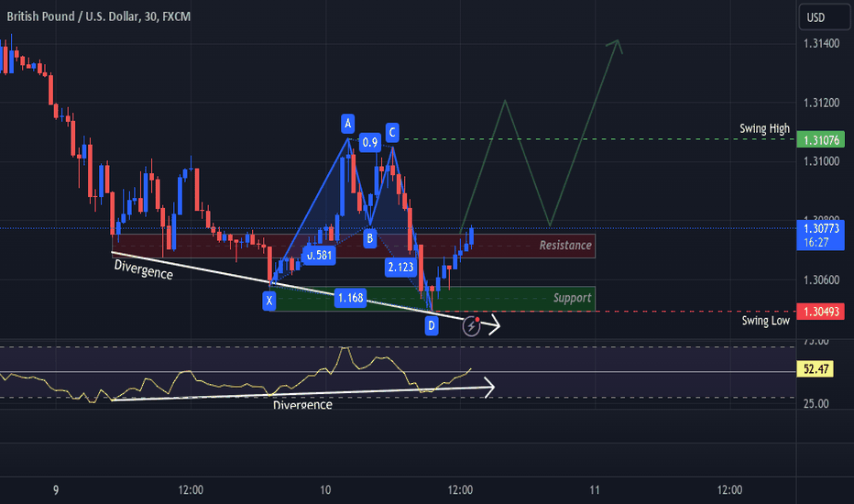This screenshot has width=854, height=504.
Task: Select pattern point label A
Action: pyautogui.click(x=347, y=124)
